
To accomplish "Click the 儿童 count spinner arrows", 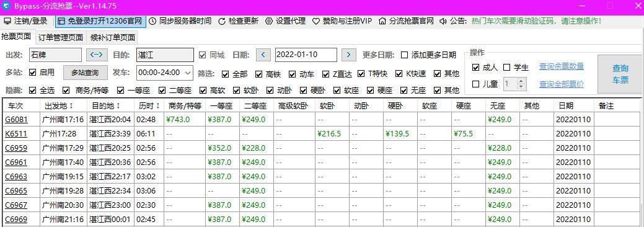I will (522, 84).
